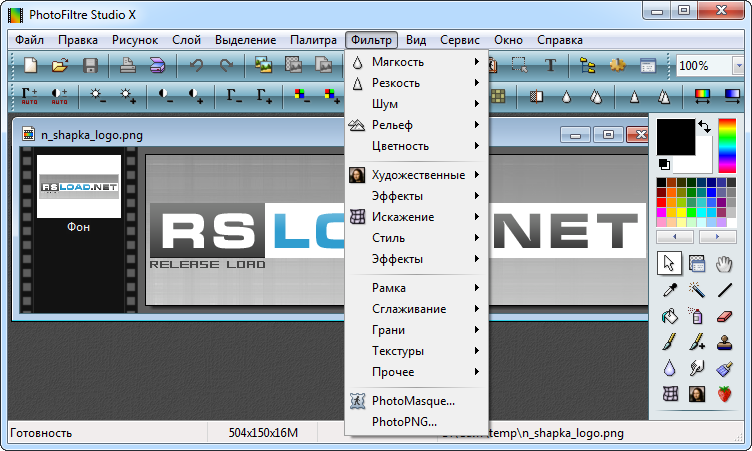Increase brightness with sun plus icon
The image size is (752, 451).
pos(128,95)
